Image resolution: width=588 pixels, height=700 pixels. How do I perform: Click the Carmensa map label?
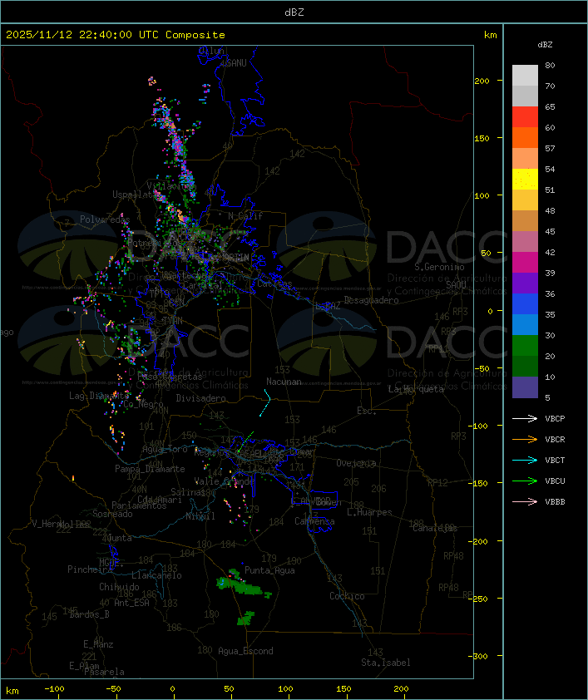point(314,521)
